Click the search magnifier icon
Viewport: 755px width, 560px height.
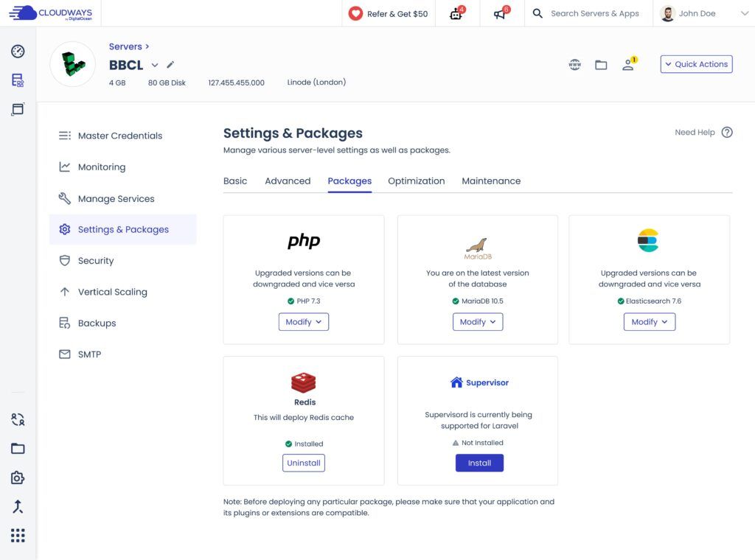537,13
